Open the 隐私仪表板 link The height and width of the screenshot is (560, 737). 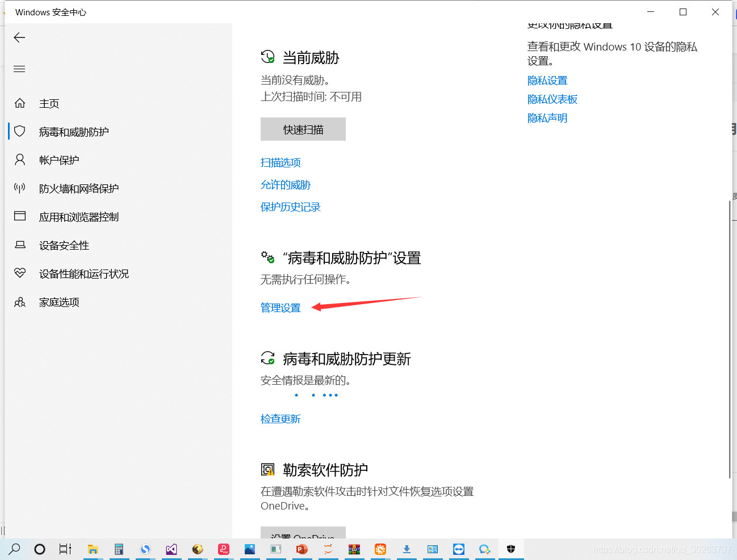[x=552, y=100]
